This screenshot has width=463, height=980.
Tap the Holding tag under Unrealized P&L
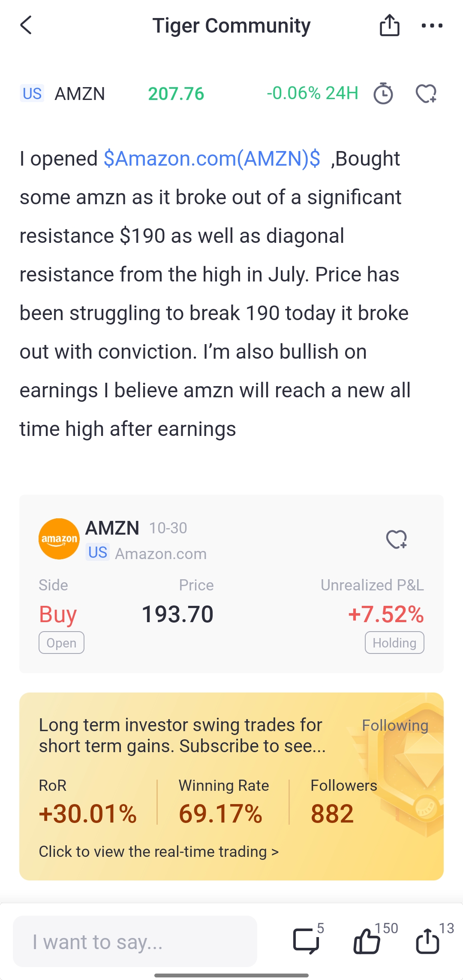click(x=394, y=643)
